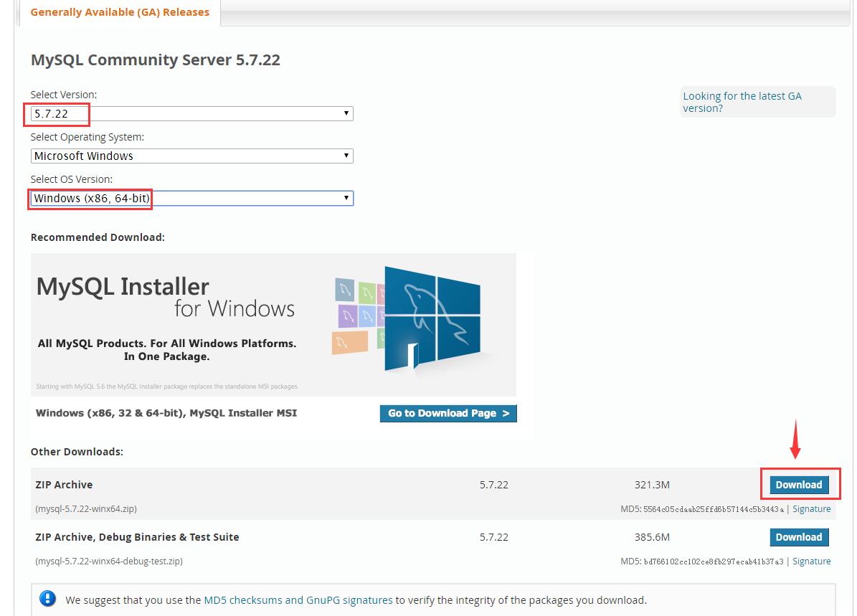Viewport: 857px width, 616px height.
Task: Click the blue info exclamation icon
Action: [x=47, y=599]
